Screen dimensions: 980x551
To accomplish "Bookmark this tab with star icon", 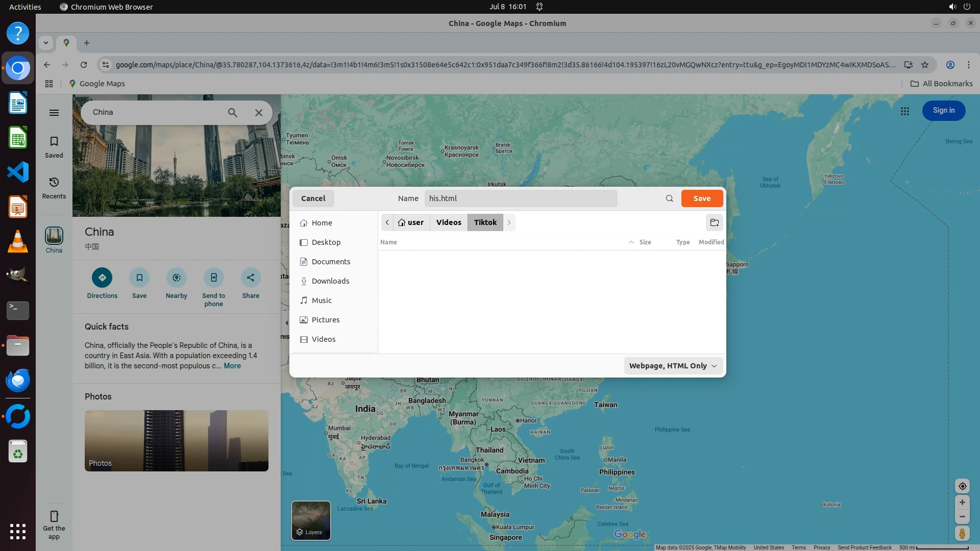I will (x=925, y=65).
